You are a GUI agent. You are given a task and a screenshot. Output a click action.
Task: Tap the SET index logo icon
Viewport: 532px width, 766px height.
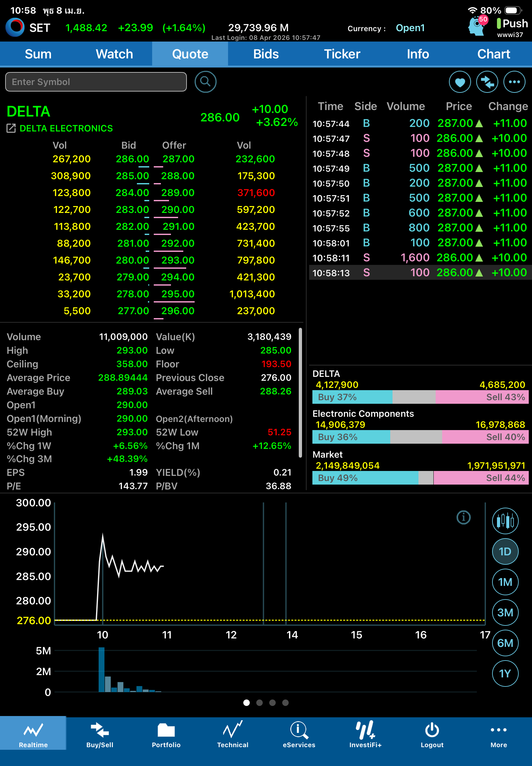(x=15, y=27)
